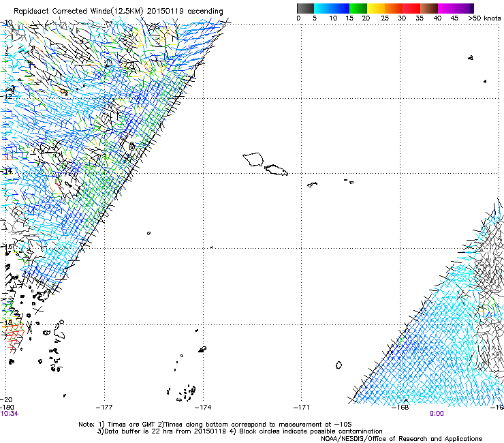Click the '>50 knots' legend label
The width and height of the screenshot is (504, 443).
484,18
